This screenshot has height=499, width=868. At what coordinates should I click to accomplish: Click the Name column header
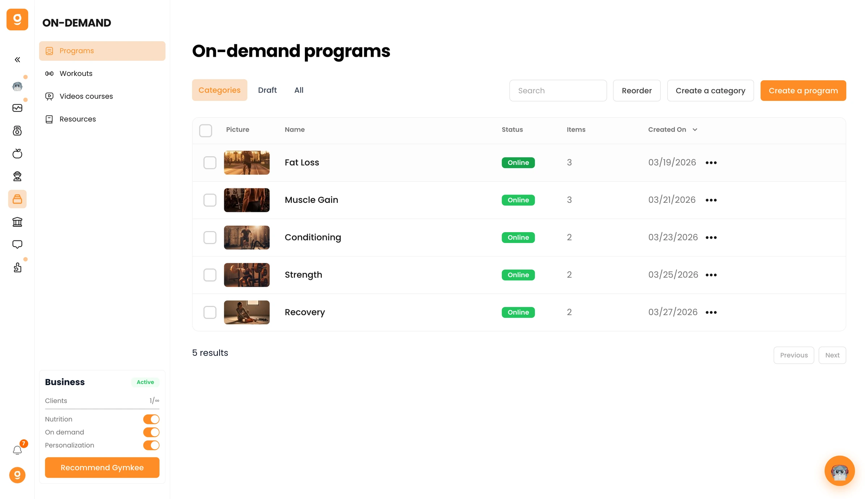(x=294, y=129)
